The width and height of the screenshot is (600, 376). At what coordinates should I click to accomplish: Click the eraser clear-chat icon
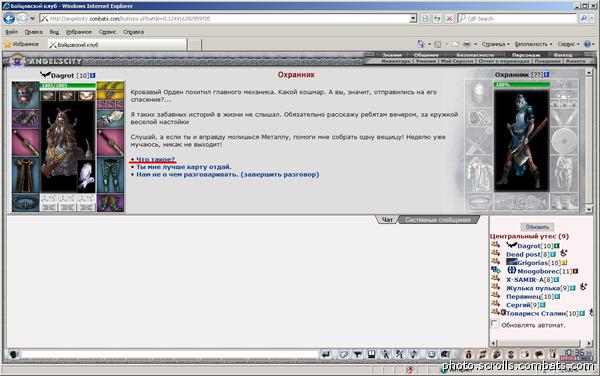[x=343, y=355]
